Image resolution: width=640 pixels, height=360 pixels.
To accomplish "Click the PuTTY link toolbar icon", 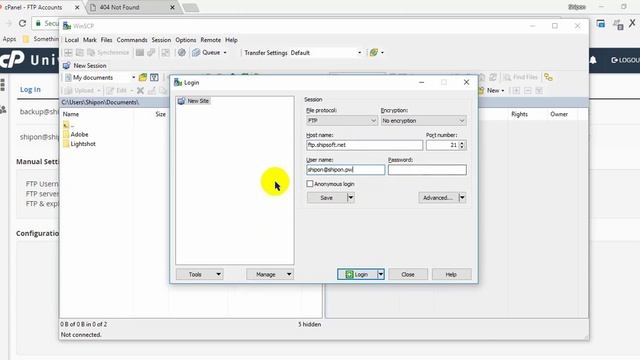I will click(x=151, y=52).
